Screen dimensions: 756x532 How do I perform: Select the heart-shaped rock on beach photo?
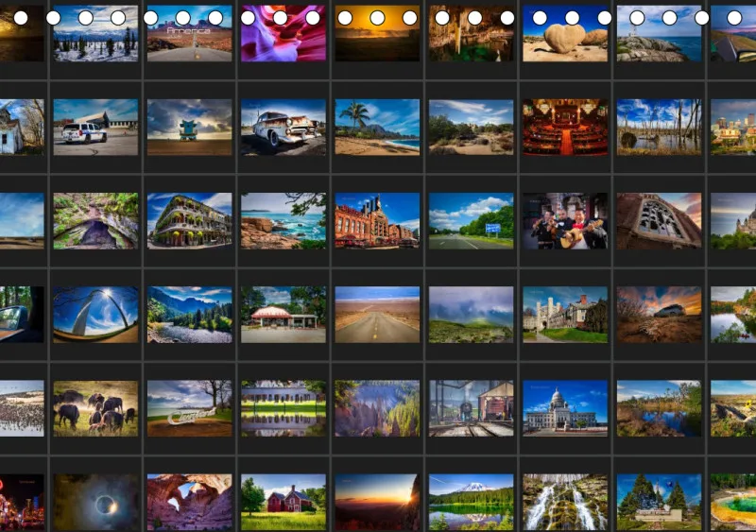(565, 33)
